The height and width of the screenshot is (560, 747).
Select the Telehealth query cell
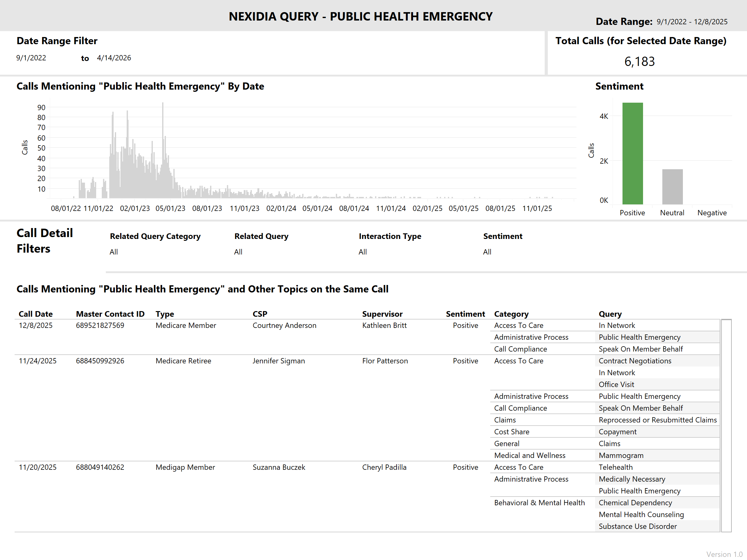[x=616, y=467]
